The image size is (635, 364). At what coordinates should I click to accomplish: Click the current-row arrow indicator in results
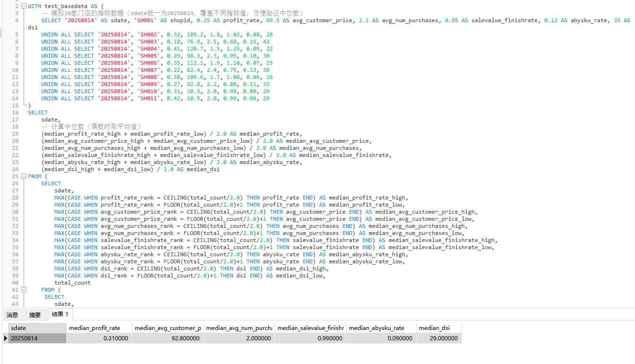pos(6,338)
